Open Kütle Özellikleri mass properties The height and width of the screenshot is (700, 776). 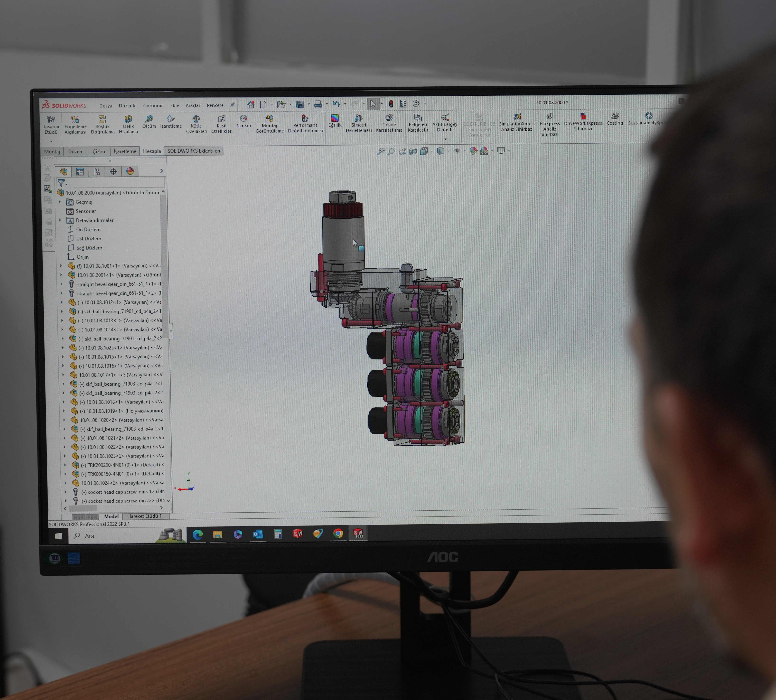pyautogui.click(x=196, y=125)
